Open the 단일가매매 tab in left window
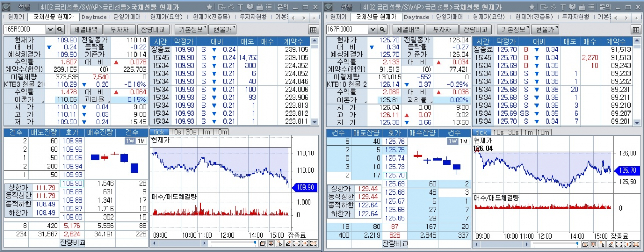 coord(127,17)
